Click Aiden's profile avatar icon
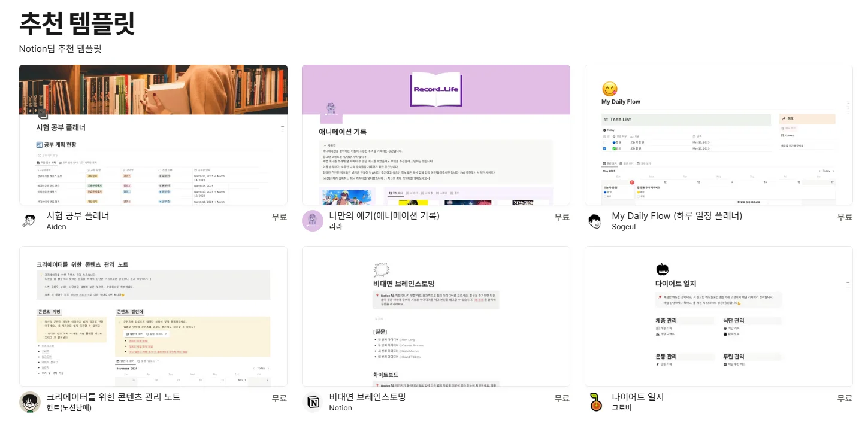The height and width of the screenshot is (438, 868). click(30, 221)
